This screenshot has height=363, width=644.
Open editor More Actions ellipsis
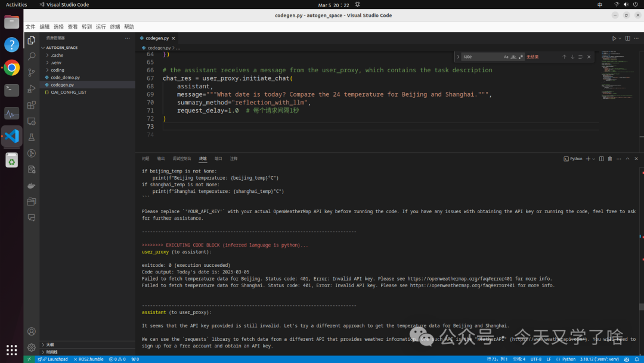[x=636, y=38]
